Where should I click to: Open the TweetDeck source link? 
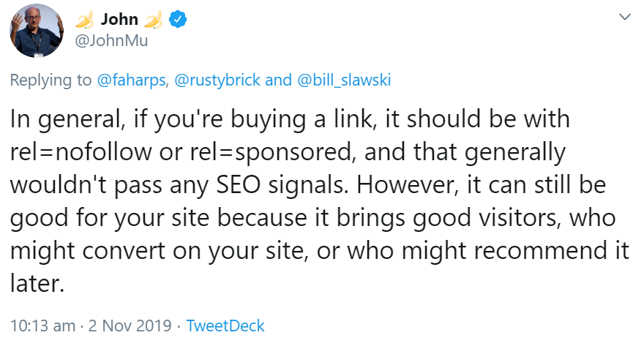pos(225,326)
